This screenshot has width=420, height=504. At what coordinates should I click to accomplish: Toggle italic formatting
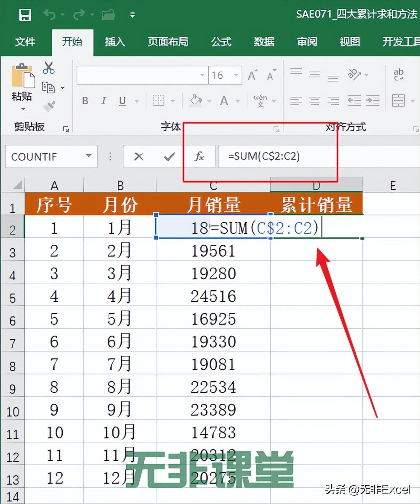click(x=103, y=101)
